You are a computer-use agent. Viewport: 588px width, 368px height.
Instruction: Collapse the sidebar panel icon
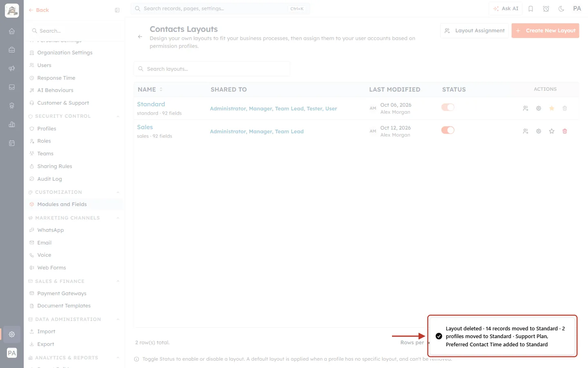click(117, 10)
